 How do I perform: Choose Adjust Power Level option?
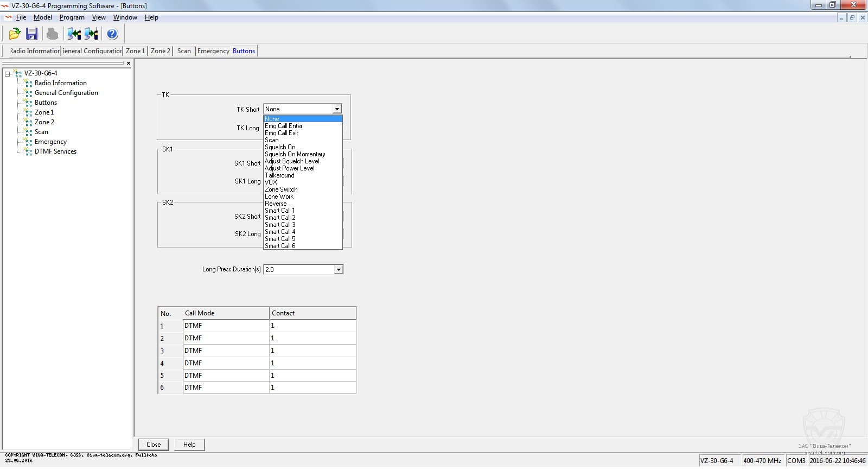[x=303, y=168]
